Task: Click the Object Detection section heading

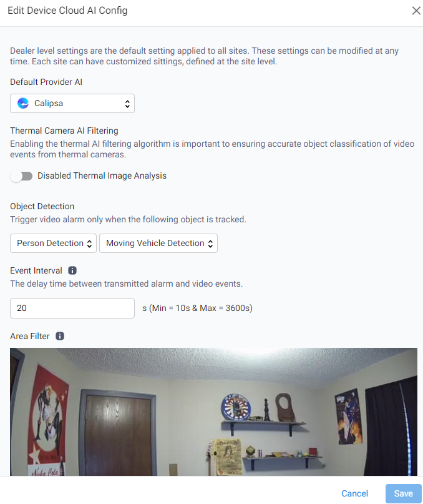Action: [x=42, y=206]
